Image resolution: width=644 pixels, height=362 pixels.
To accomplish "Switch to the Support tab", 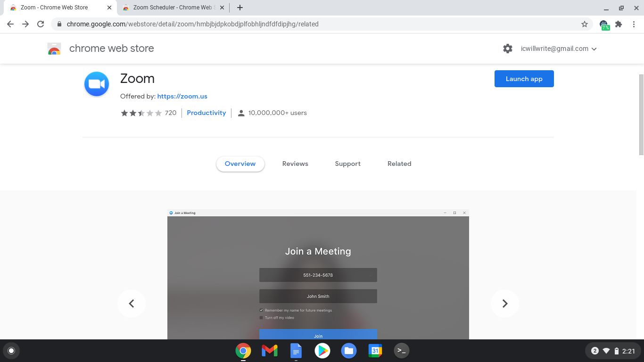I will point(348,164).
